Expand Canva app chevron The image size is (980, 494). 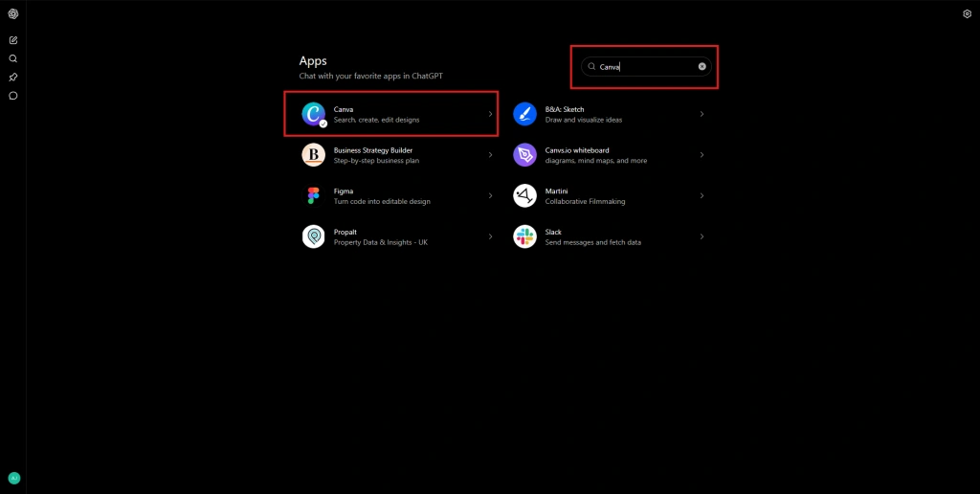point(491,115)
